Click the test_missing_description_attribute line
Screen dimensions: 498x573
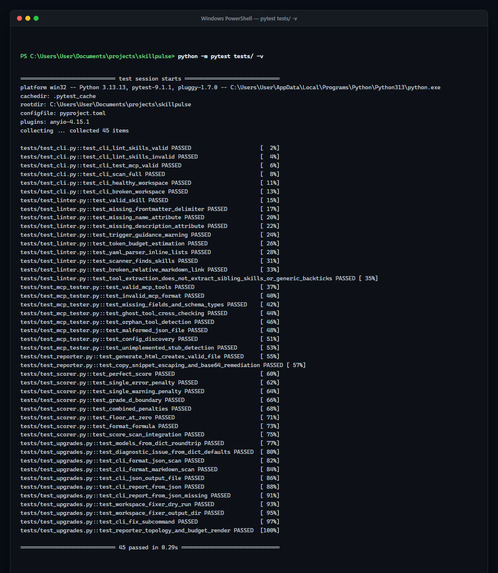pyautogui.click(x=150, y=226)
